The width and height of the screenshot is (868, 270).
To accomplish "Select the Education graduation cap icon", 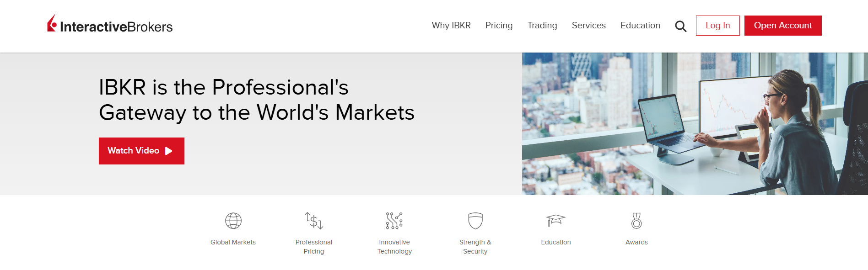I will coord(556,221).
